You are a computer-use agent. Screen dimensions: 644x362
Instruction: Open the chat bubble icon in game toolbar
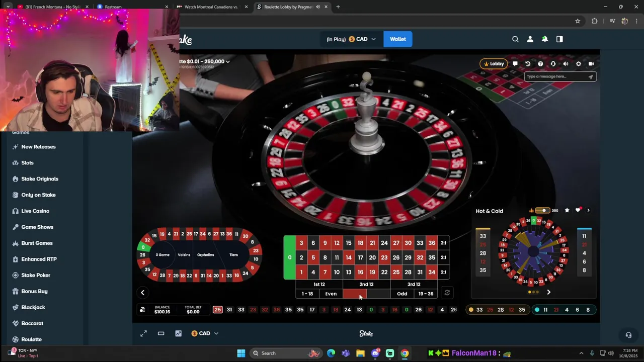coord(515,64)
